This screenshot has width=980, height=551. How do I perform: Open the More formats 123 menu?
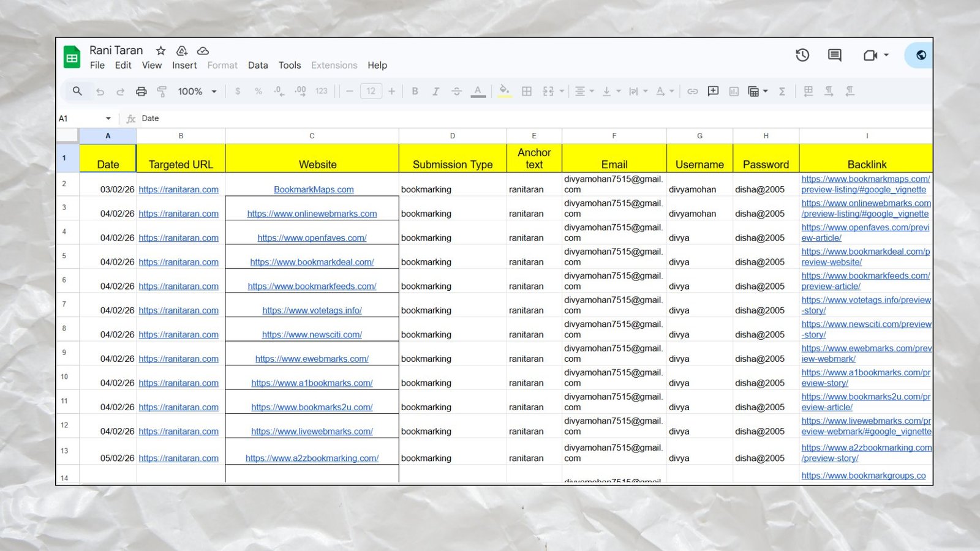click(322, 91)
